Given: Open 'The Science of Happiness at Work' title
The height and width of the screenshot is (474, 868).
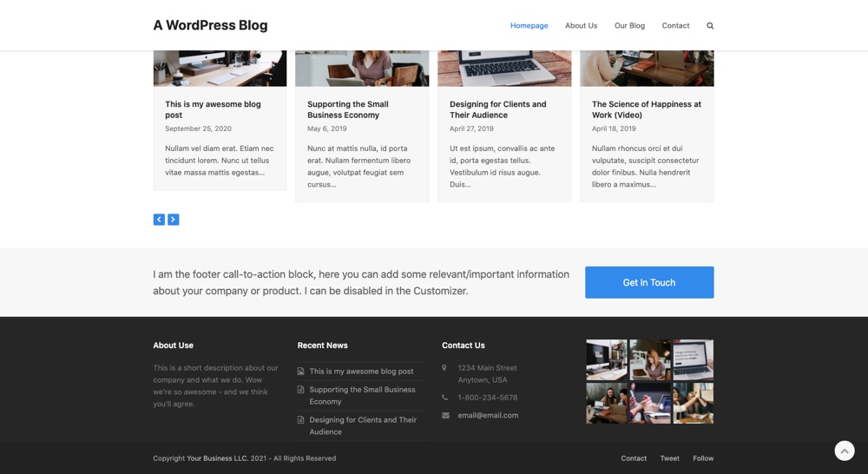Looking at the screenshot, I should [x=646, y=109].
